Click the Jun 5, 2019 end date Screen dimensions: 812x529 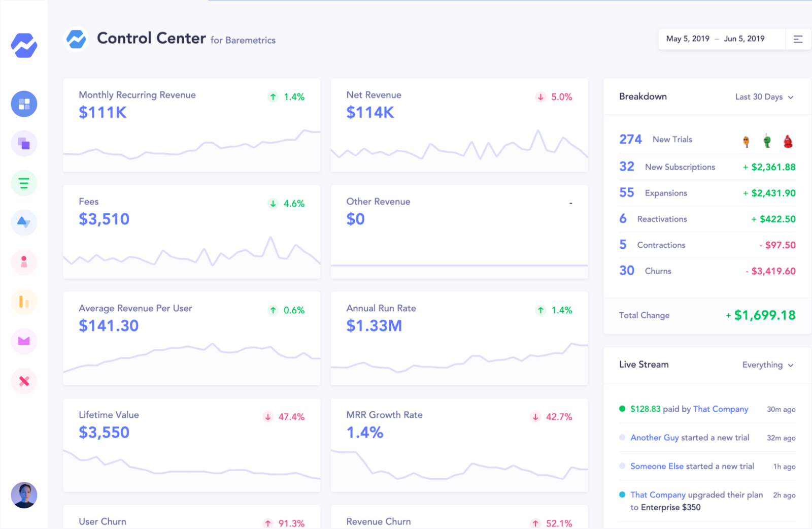point(744,39)
